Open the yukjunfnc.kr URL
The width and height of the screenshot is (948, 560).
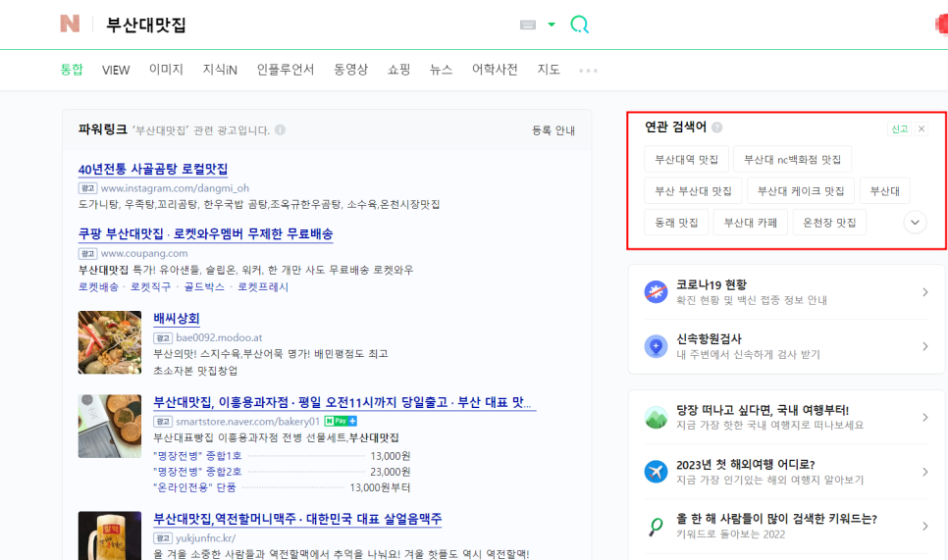[205, 538]
